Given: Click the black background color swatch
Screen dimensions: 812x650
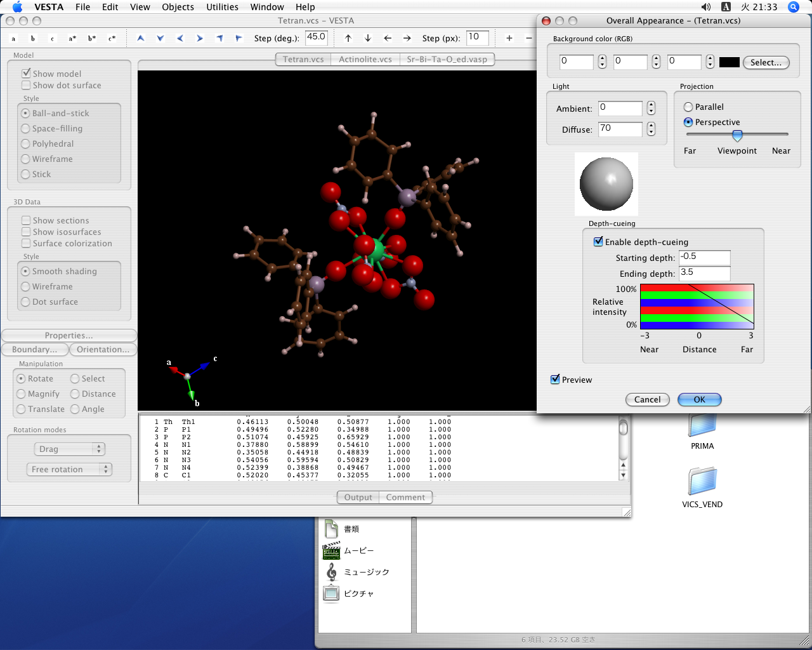Looking at the screenshot, I should click(729, 62).
